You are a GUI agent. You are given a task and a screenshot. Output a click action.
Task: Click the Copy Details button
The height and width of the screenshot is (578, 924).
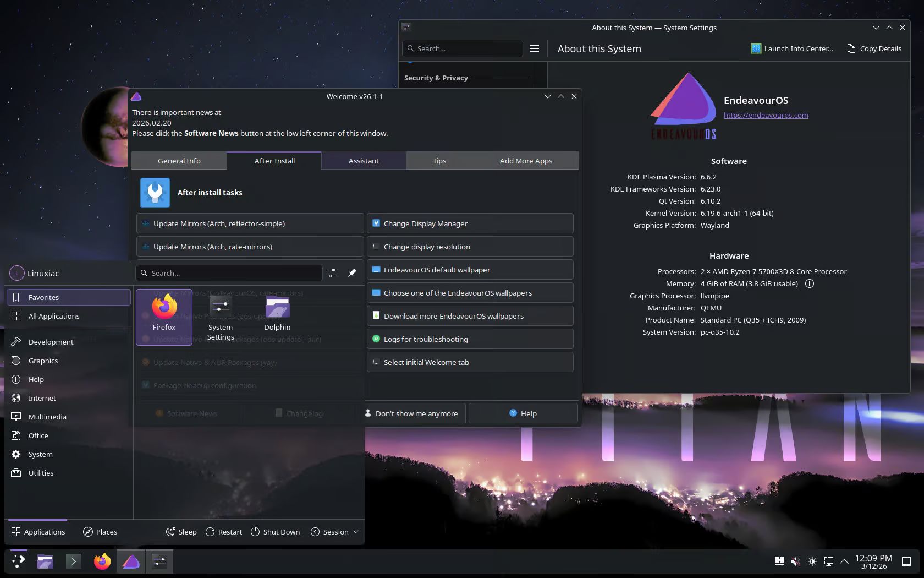pos(874,48)
